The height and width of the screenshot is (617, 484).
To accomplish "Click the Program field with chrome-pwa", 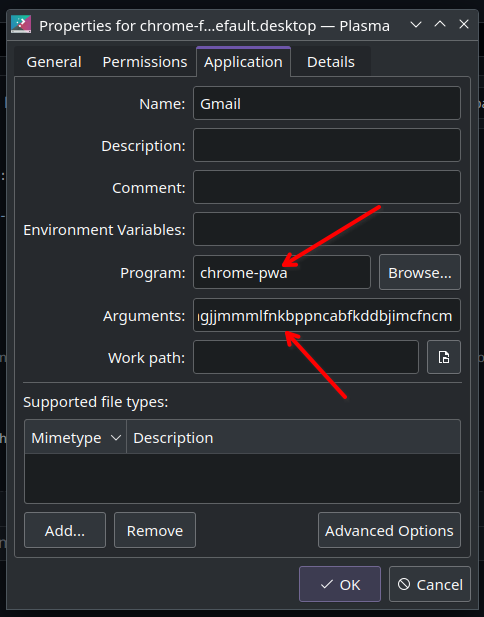I will pyautogui.click(x=282, y=272).
